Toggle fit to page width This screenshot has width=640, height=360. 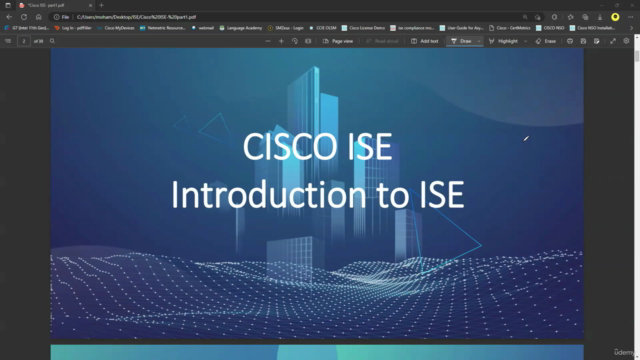point(308,41)
